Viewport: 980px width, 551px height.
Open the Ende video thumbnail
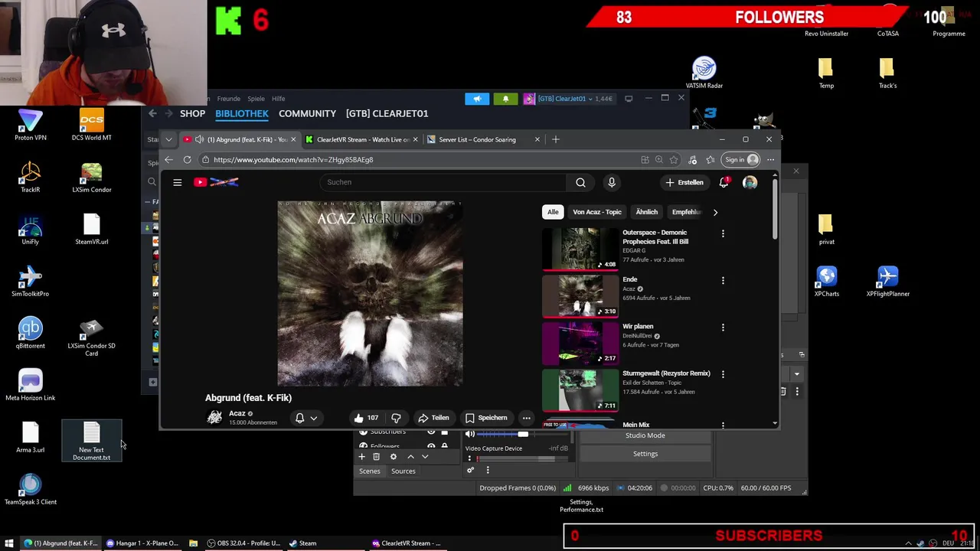point(580,295)
